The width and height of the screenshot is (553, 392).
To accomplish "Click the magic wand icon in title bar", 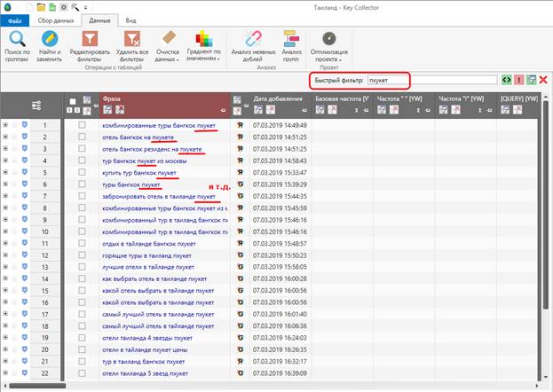I will pyautogui.click(x=75, y=7).
